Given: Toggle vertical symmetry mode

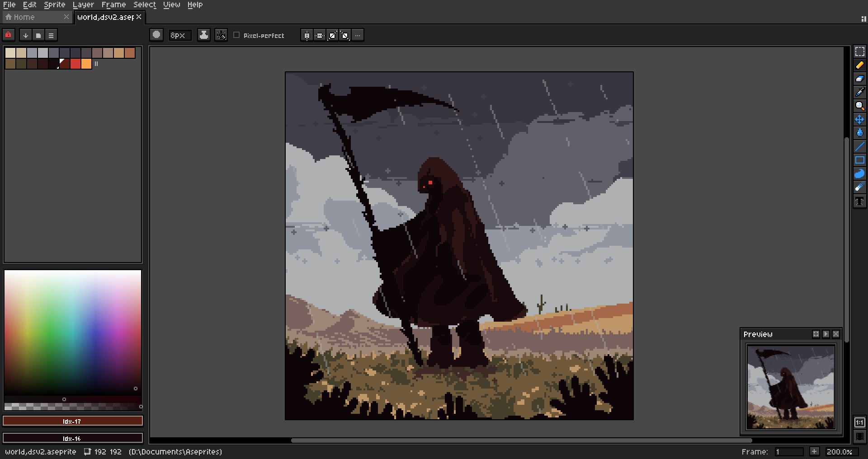Looking at the screenshot, I should [x=307, y=35].
